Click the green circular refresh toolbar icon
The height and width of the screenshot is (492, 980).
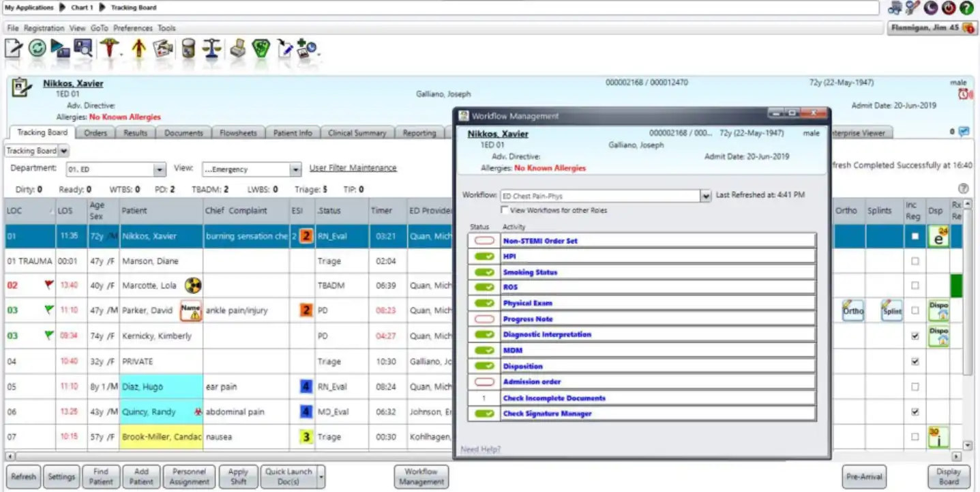click(37, 49)
